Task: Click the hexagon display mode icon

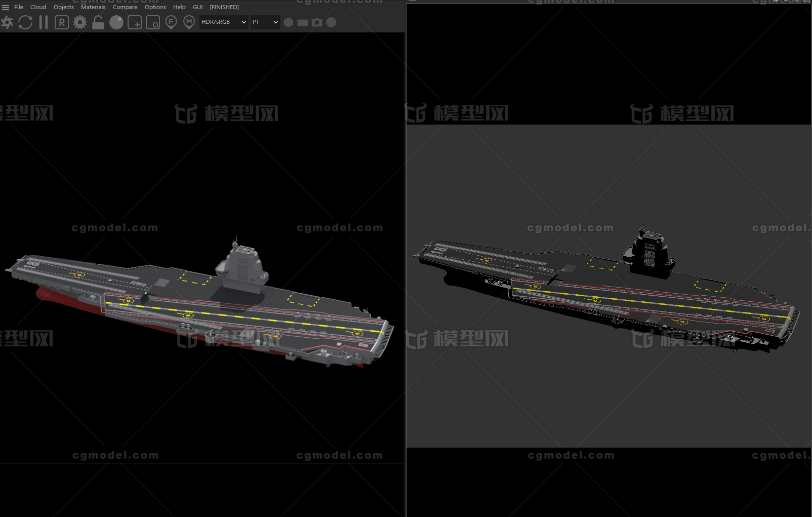Action: [x=288, y=22]
